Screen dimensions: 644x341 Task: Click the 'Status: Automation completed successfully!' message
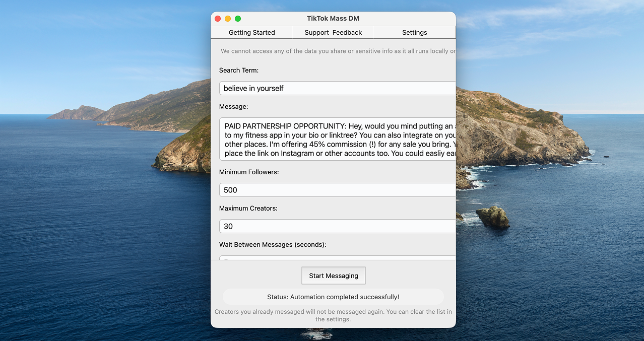333,297
